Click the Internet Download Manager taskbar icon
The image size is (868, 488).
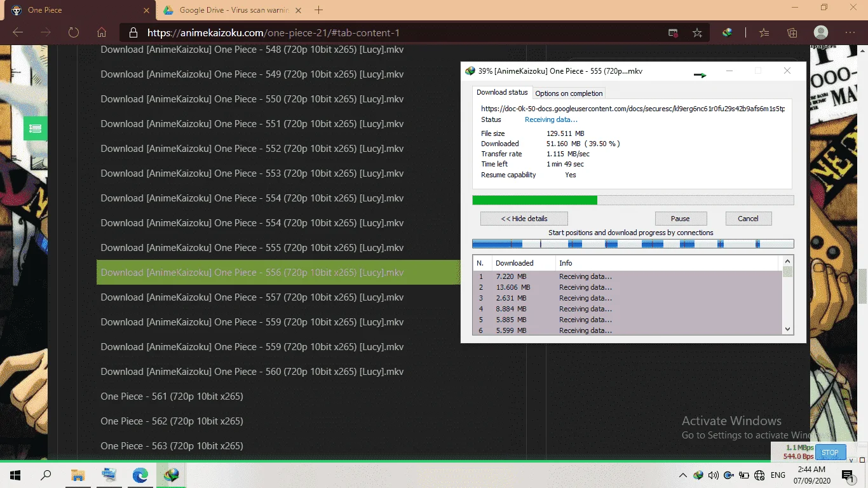pyautogui.click(x=171, y=475)
